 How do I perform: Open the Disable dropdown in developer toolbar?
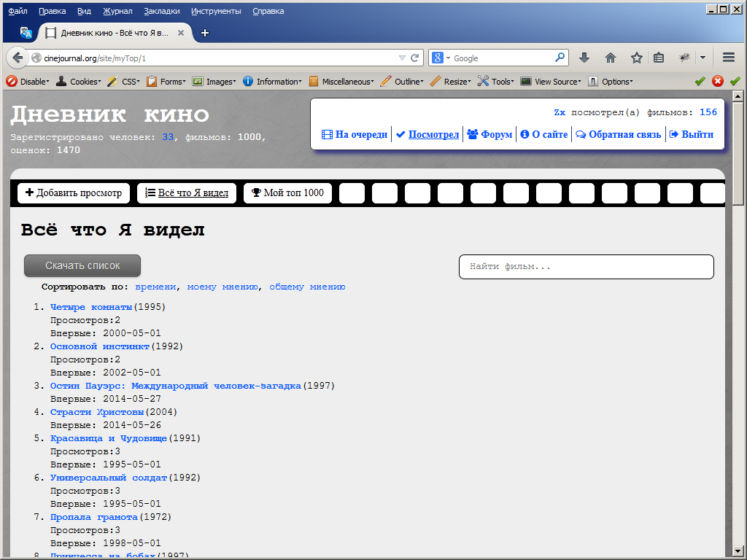(x=28, y=82)
